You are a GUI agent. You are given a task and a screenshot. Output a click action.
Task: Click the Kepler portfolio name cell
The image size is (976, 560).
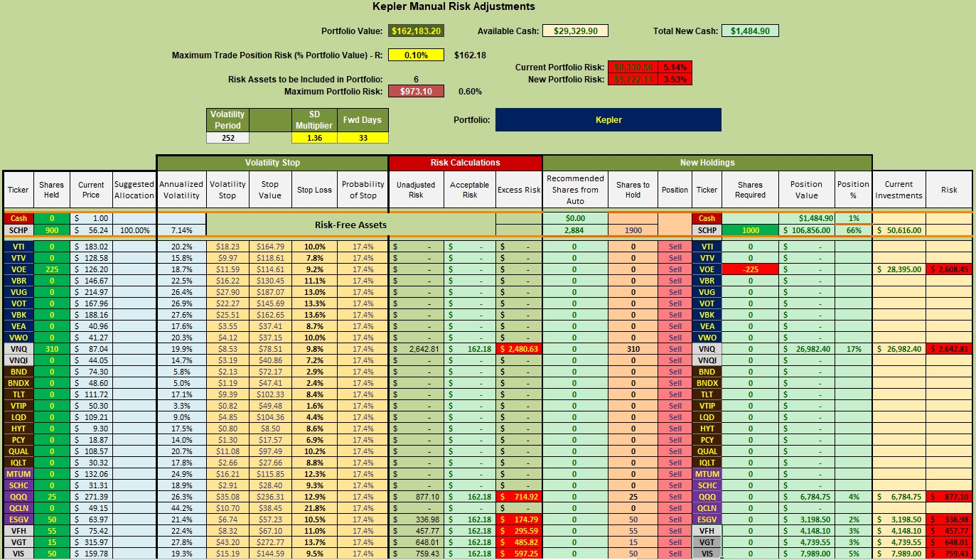point(608,119)
